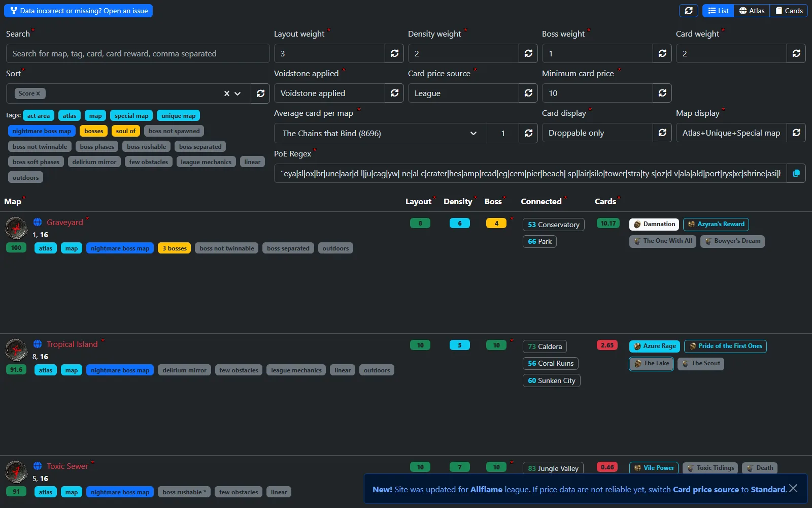Click the Tropical Island map icon
812x508 pixels.
[x=16, y=350]
